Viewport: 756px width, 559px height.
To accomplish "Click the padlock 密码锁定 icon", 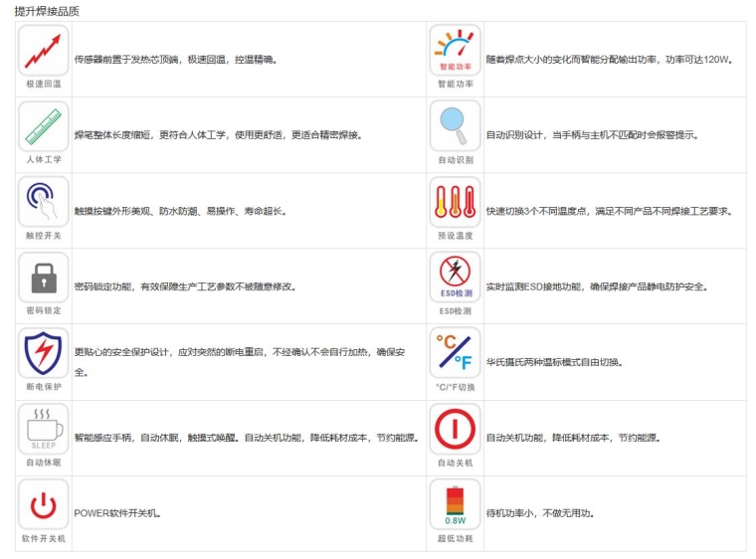I will click(x=44, y=278).
